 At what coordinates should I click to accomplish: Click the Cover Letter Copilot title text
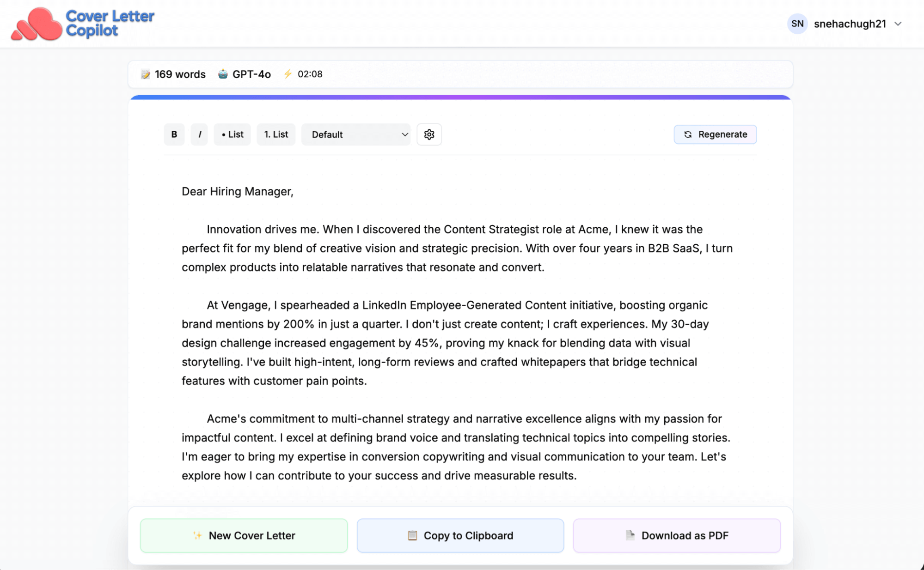click(110, 23)
